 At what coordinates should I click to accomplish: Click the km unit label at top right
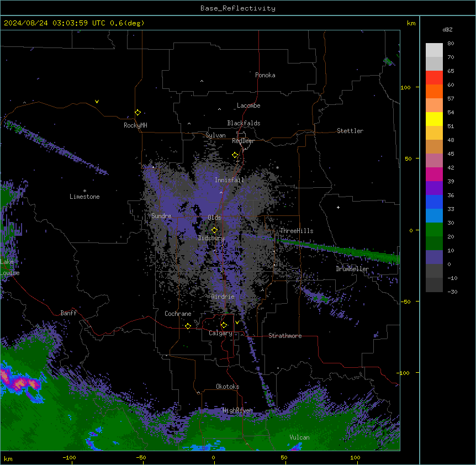click(x=411, y=23)
